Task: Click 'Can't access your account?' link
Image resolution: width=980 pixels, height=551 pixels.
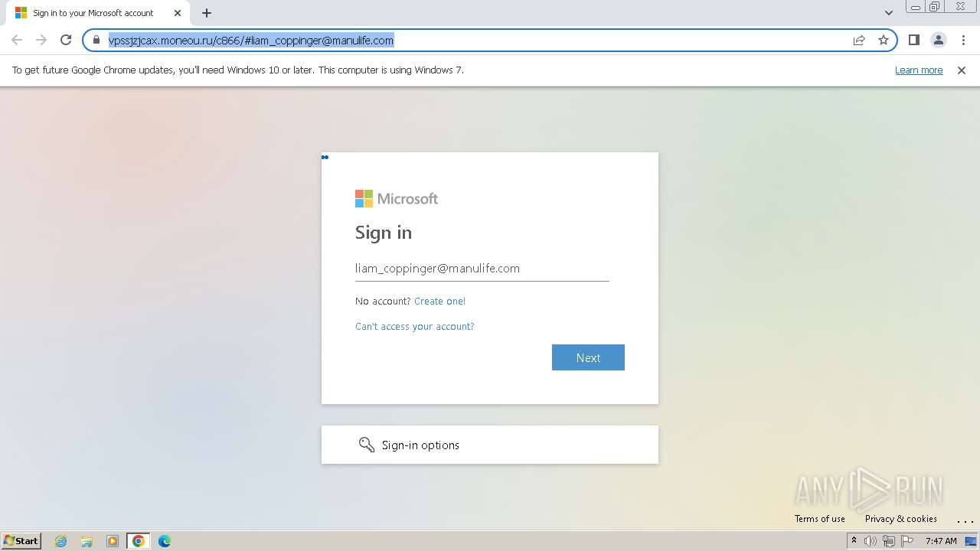Action: (x=415, y=327)
